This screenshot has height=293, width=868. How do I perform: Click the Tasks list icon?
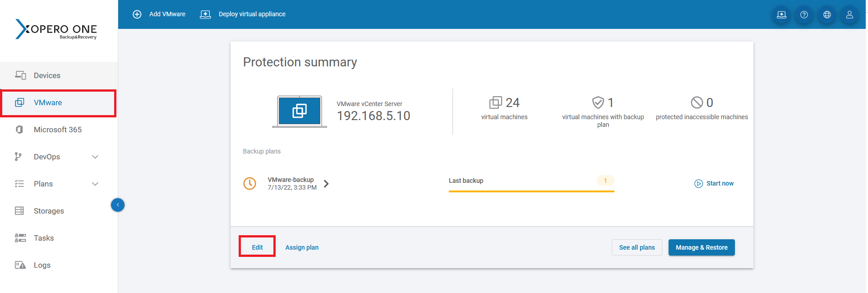tap(20, 238)
